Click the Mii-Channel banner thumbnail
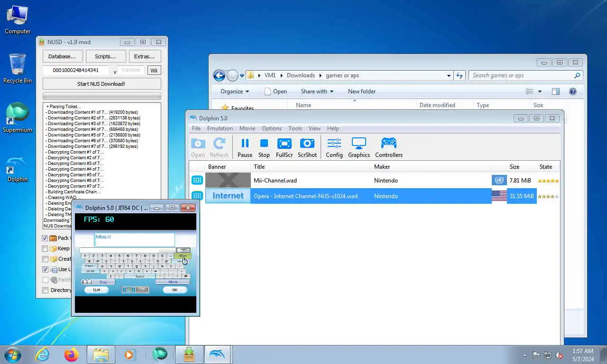Screen dimensions: 607x364 click(228, 180)
